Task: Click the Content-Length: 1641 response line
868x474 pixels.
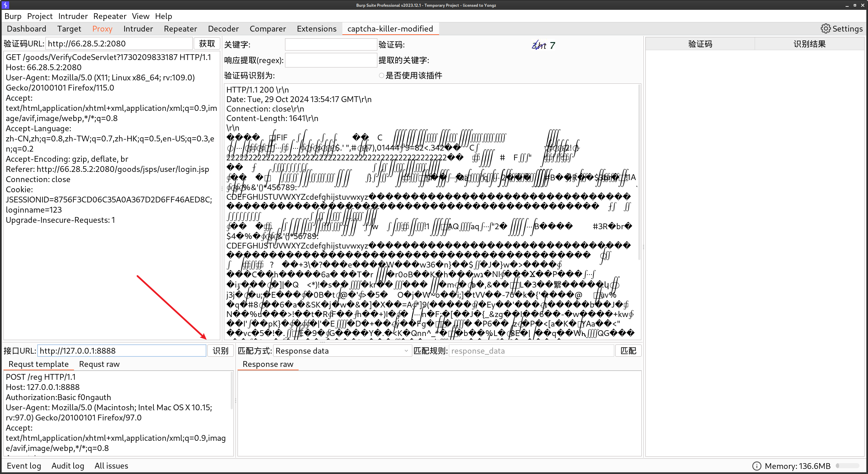Action: click(x=272, y=118)
